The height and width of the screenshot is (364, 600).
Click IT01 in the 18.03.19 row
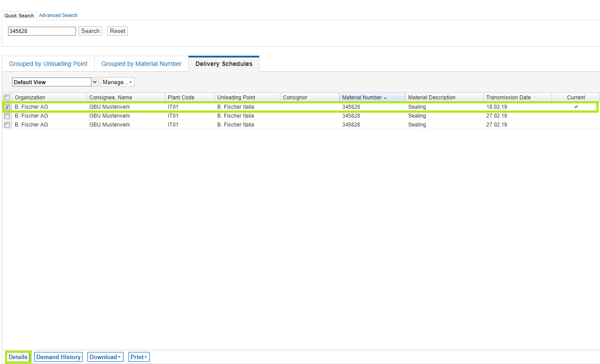tap(173, 107)
